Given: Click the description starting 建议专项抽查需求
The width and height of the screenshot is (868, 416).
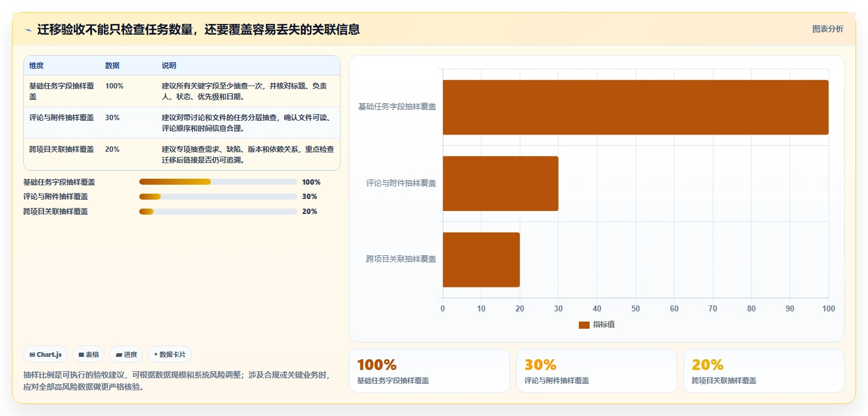Looking at the screenshot, I should click(248, 154).
